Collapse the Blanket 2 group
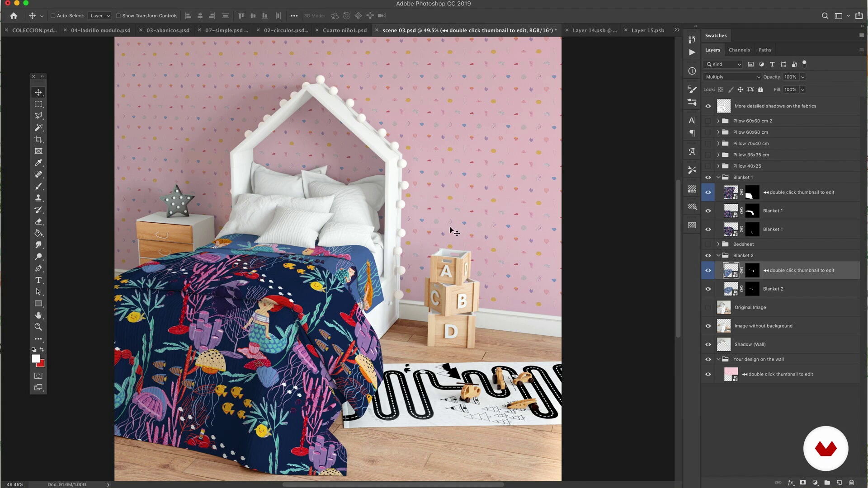 (718, 256)
